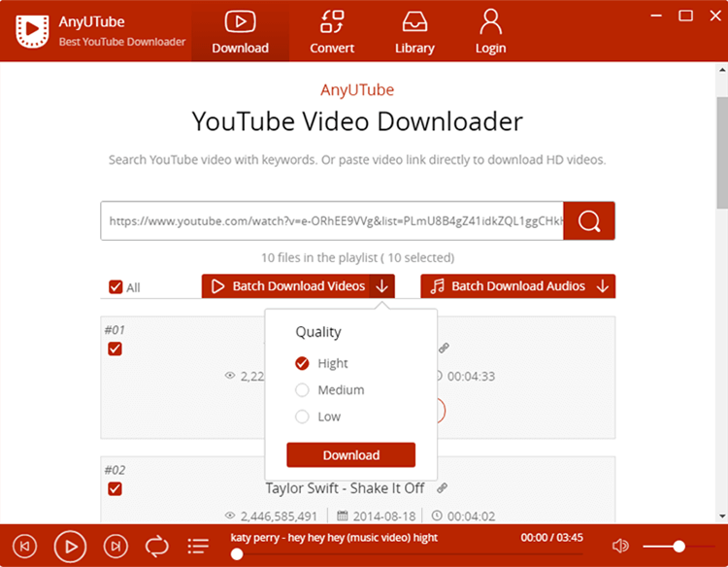Click the scrollbar down arrow
The width and height of the screenshot is (728, 567).
tap(722, 516)
